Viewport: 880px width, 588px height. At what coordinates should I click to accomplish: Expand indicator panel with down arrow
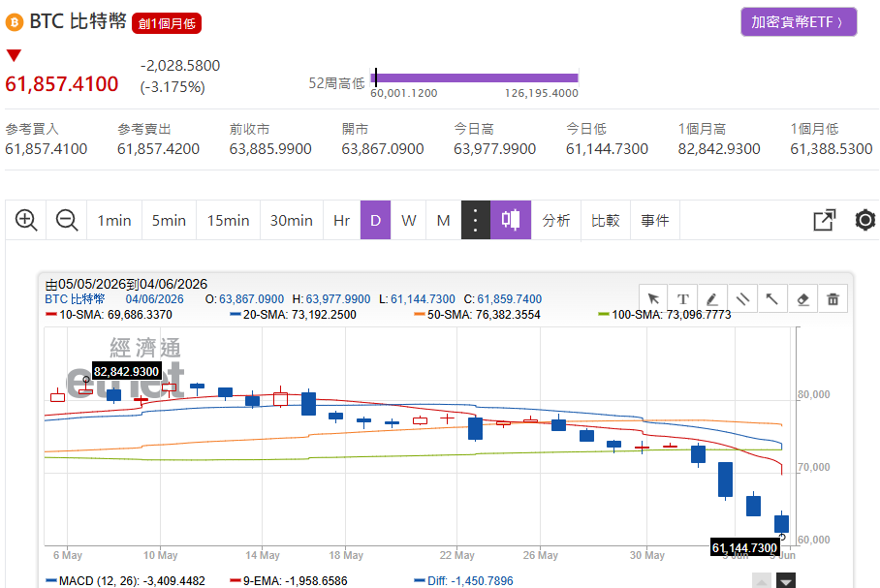(x=786, y=580)
